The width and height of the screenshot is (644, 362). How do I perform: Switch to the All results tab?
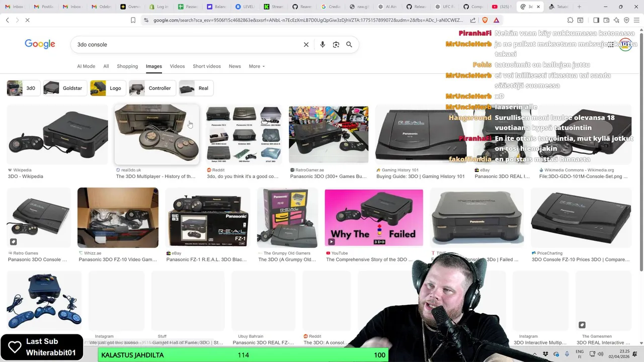pos(106,66)
